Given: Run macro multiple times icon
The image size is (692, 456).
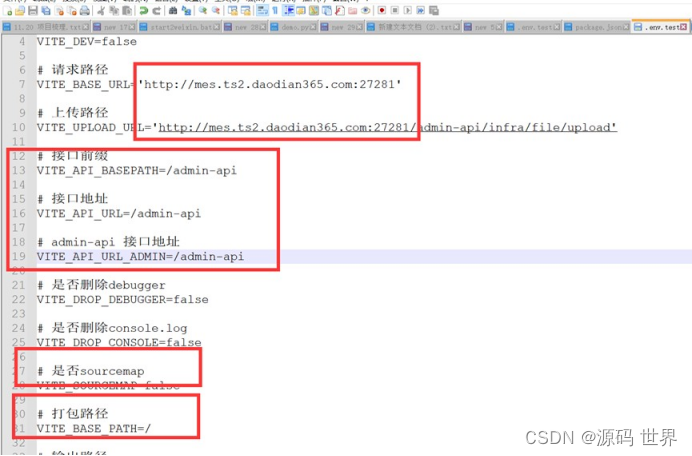Looking at the screenshot, I should tap(420, 11).
